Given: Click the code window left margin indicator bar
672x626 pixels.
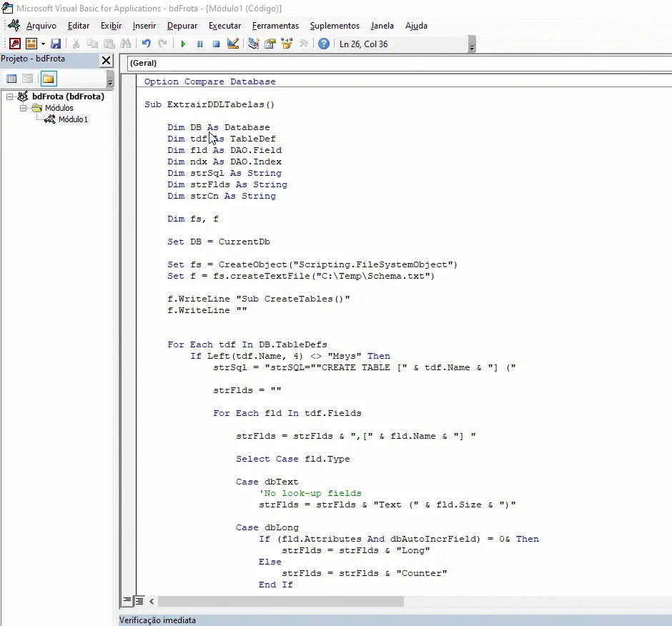Looking at the screenshot, I should point(129,334).
